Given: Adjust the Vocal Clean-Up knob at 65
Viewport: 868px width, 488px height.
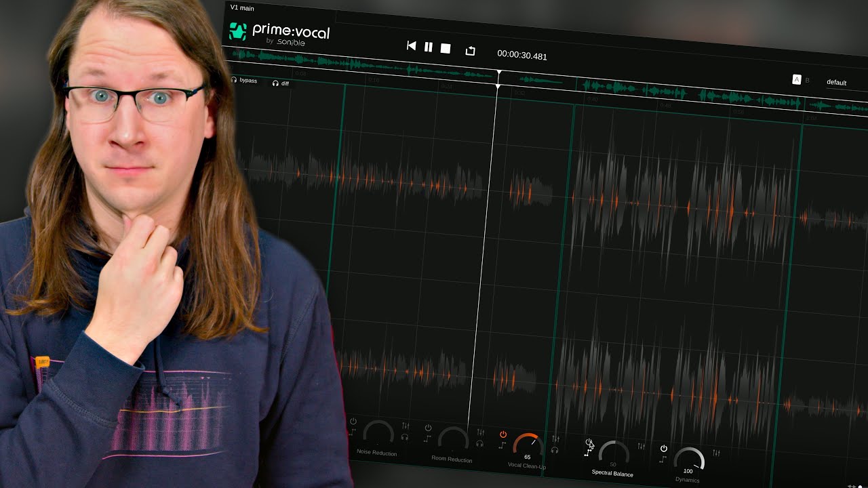Looking at the screenshot, I should (528, 447).
